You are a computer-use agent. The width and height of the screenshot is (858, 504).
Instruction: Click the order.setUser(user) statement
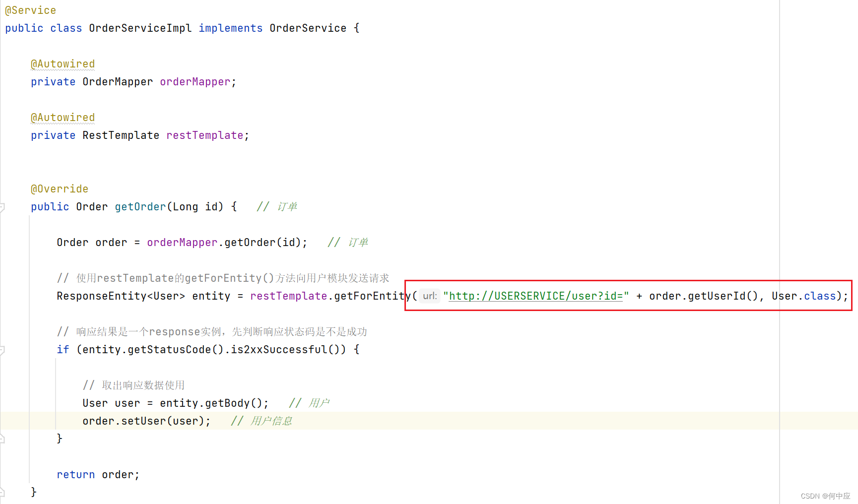(x=146, y=421)
